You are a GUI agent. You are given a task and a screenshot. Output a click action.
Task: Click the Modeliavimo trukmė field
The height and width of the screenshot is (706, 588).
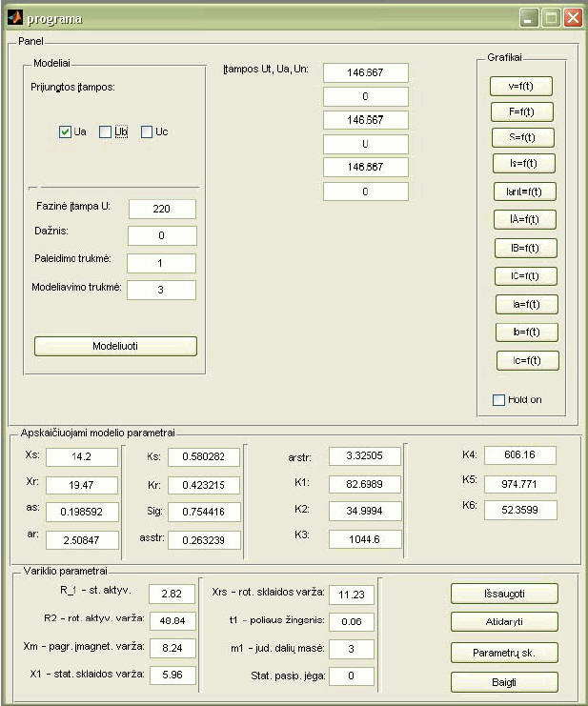[161, 290]
